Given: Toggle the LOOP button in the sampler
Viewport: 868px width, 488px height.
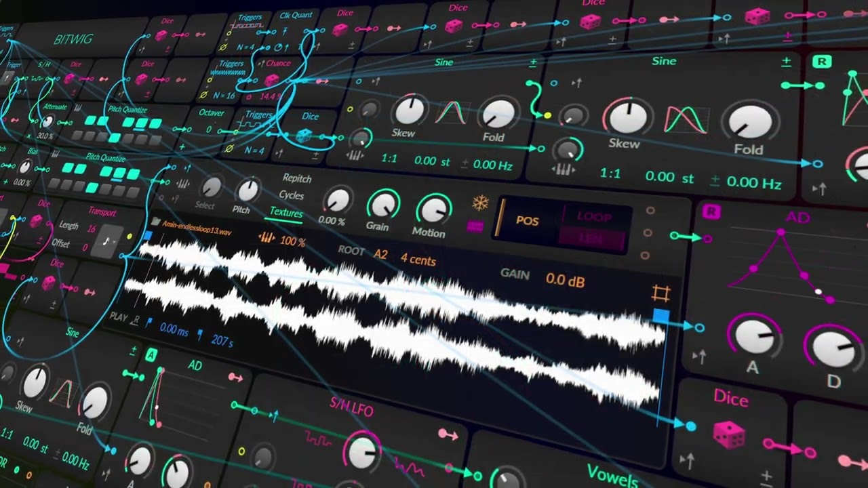Looking at the screenshot, I should click(594, 217).
